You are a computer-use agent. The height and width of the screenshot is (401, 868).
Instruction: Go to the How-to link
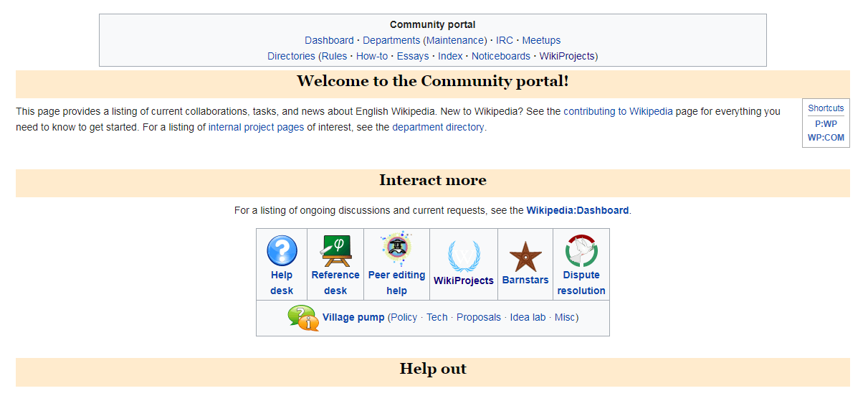(x=372, y=56)
